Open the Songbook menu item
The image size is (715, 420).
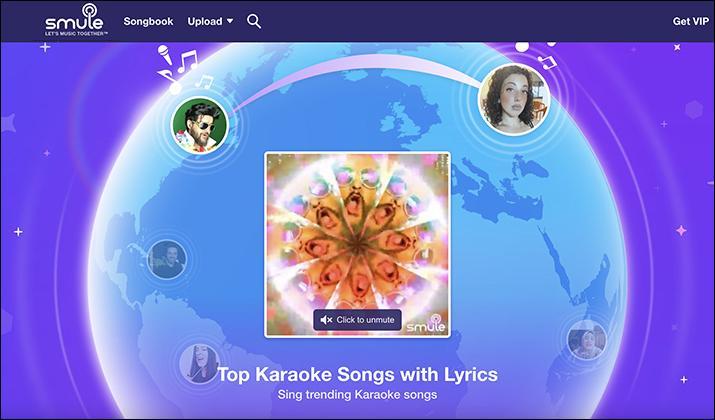[x=148, y=21]
